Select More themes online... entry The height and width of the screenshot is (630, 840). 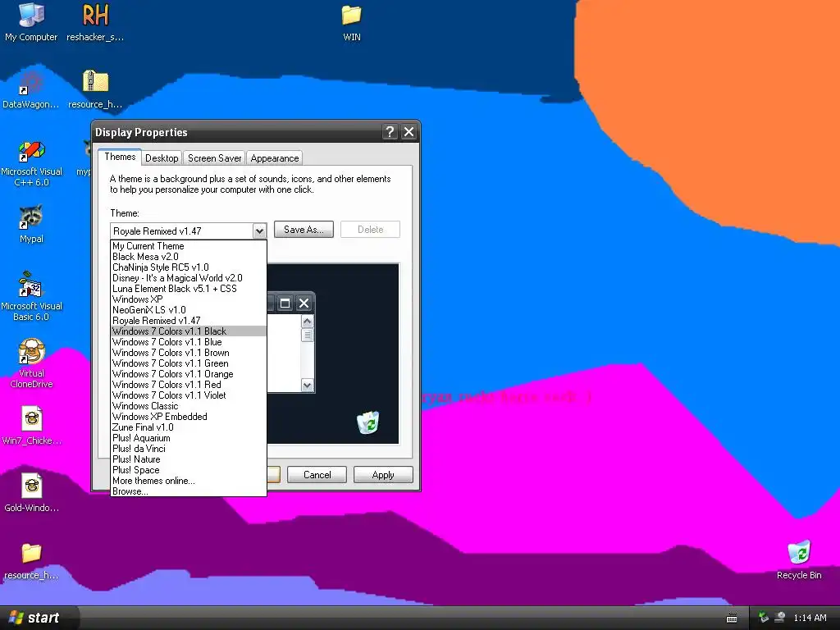tap(189, 481)
